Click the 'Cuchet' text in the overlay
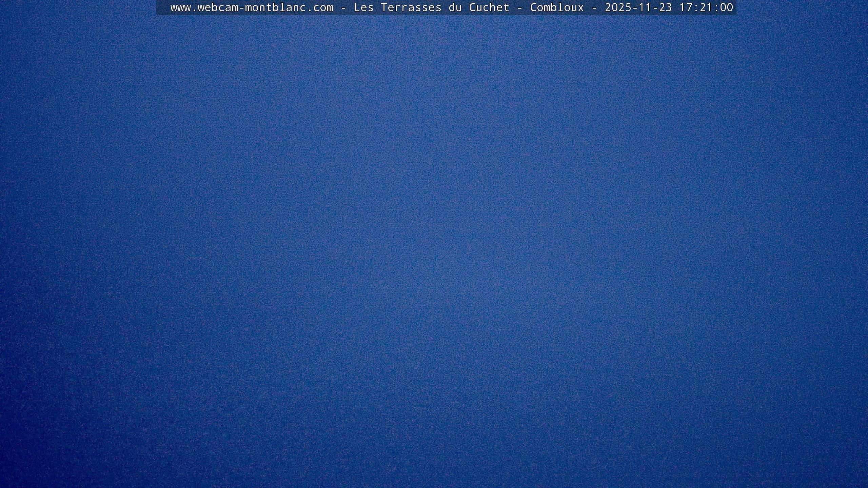This screenshot has width=868, height=488. tap(489, 7)
